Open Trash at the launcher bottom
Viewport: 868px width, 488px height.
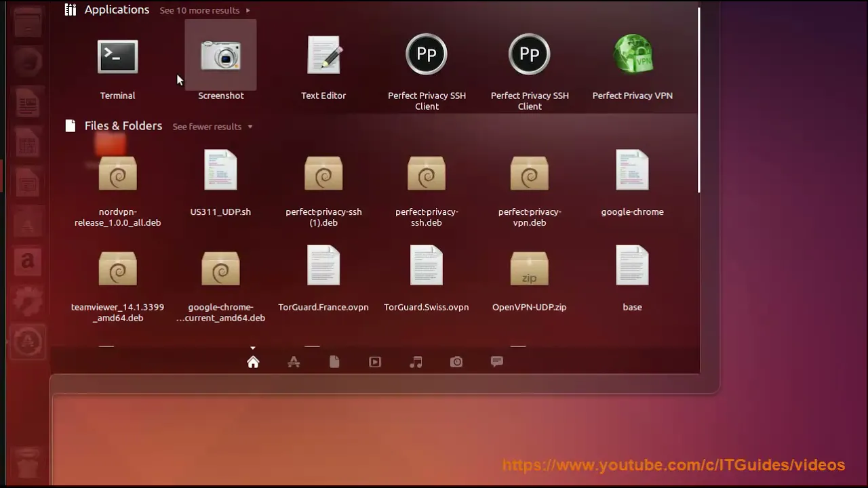tap(28, 464)
